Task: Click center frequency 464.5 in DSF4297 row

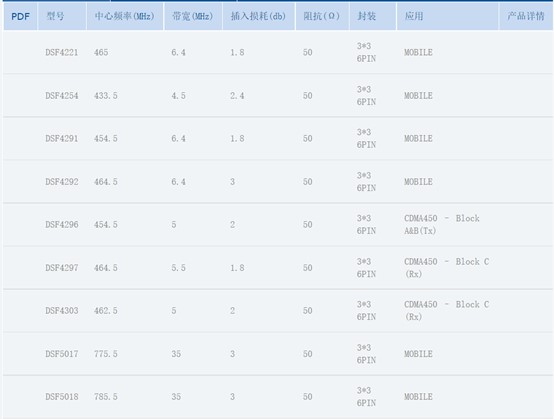Action: pyautogui.click(x=106, y=268)
